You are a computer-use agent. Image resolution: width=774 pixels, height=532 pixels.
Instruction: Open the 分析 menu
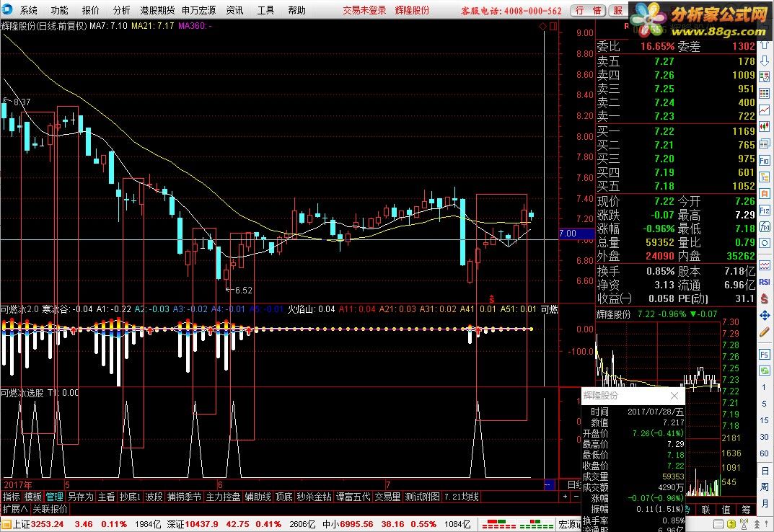click(x=121, y=10)
